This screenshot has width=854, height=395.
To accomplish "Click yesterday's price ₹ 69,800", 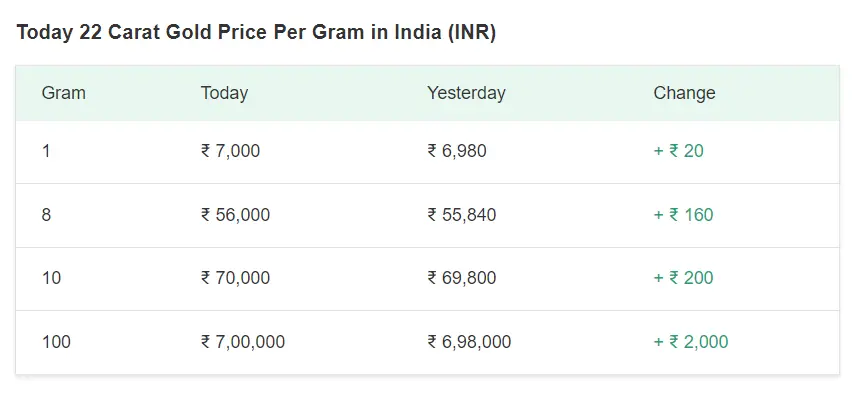I will tap(462, 278).
